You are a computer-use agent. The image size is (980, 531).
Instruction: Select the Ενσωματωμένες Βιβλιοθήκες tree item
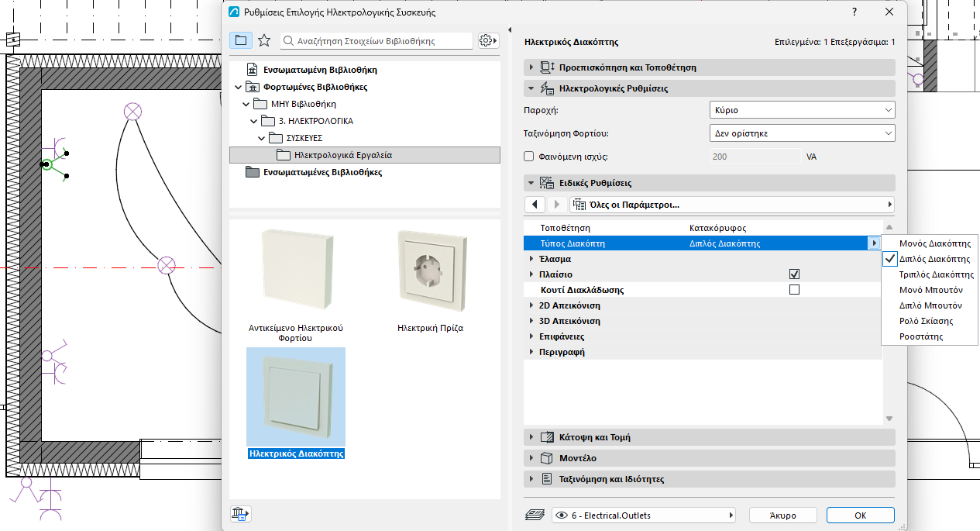322,172
